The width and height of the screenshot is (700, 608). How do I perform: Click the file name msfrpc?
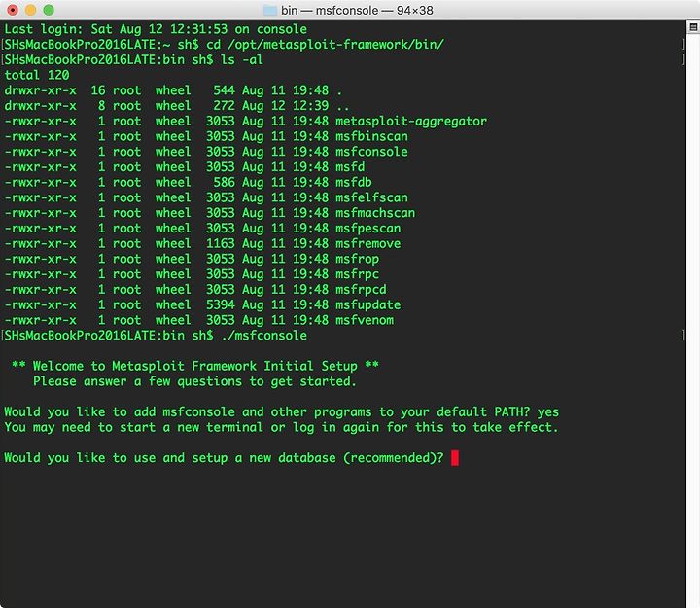(x=357, y=274)
